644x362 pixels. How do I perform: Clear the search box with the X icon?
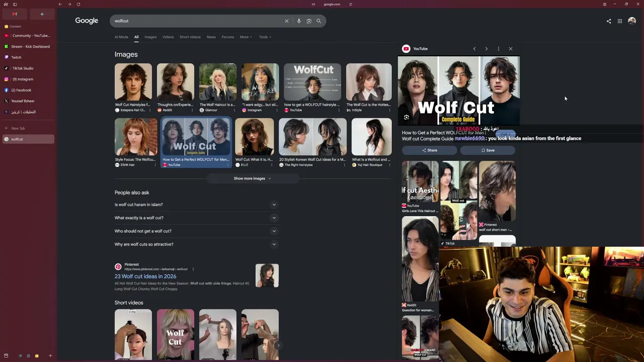(287, 21)
